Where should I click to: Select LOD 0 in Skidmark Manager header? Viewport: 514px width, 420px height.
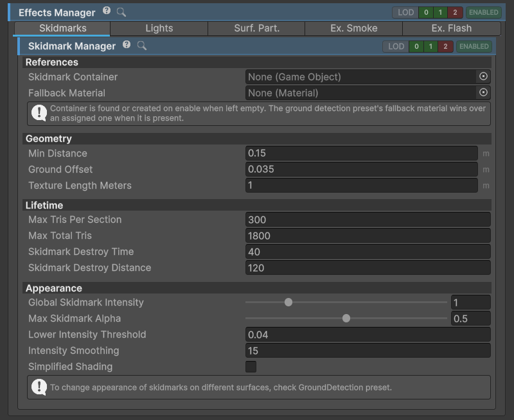tap(416, 46)
